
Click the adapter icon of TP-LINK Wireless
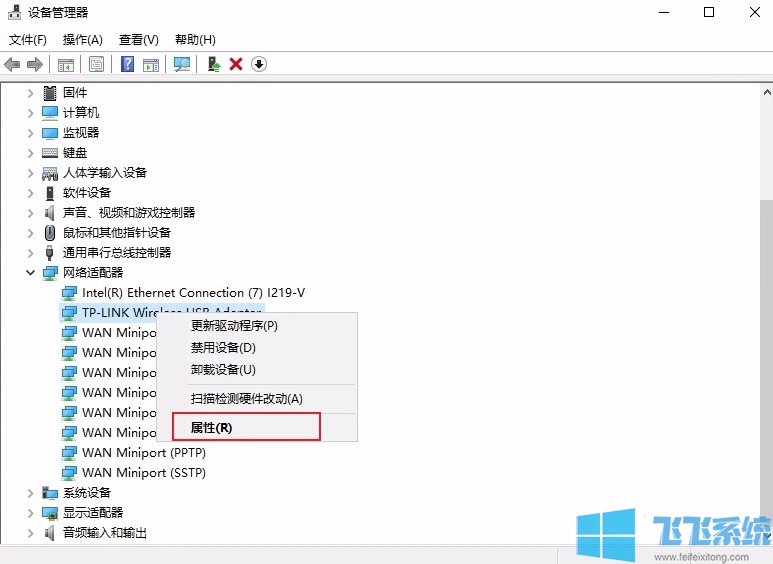tap(69, 313)
